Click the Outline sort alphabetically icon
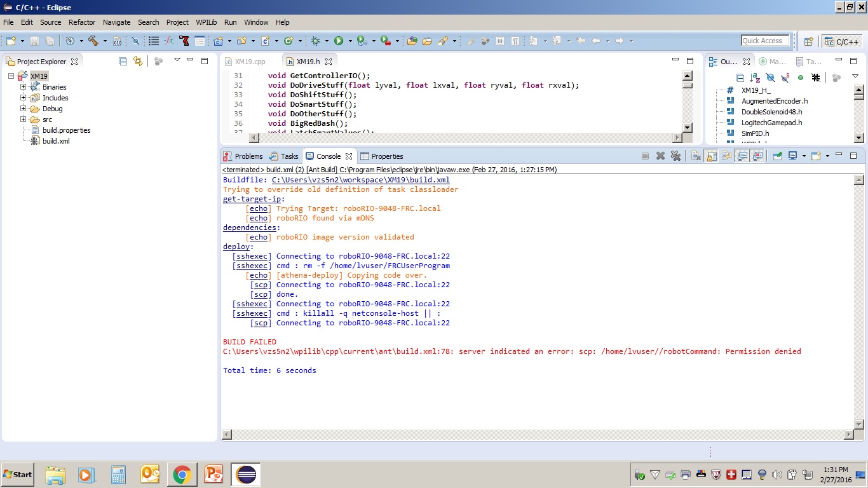The height and width of the screenshot is (488, 868). [755, 78]
